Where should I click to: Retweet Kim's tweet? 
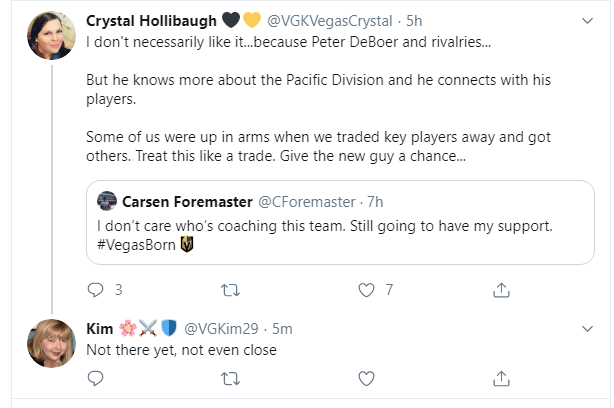point(229,378)
